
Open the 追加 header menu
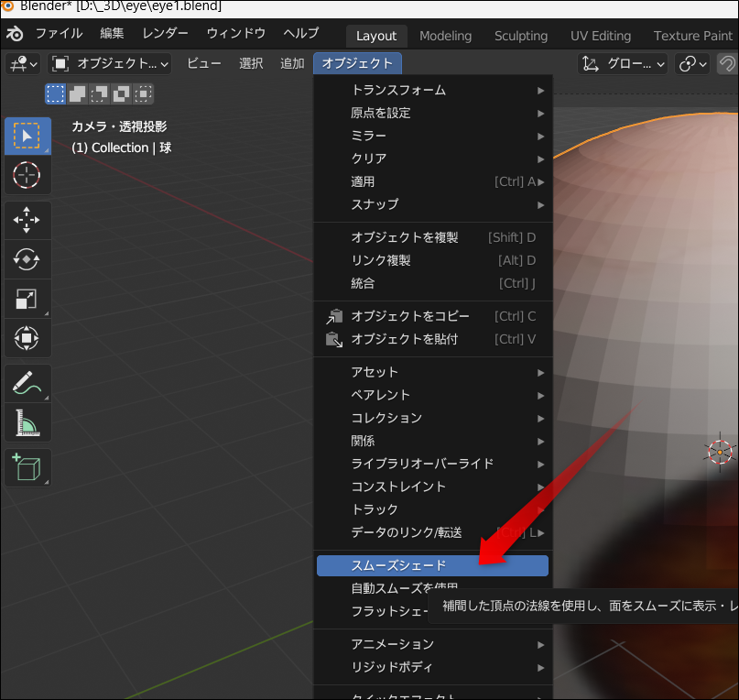point(292,63)
